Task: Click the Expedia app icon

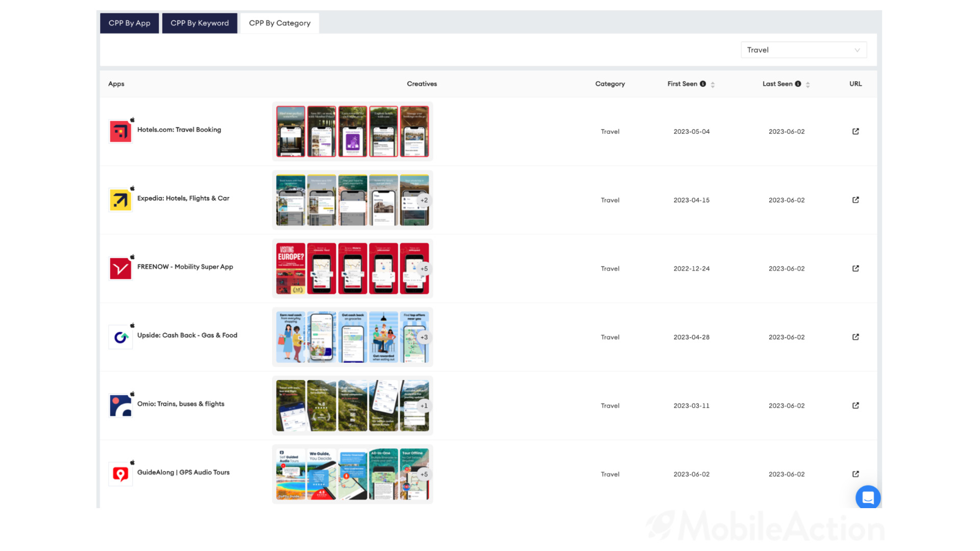Action: [120, 200]
